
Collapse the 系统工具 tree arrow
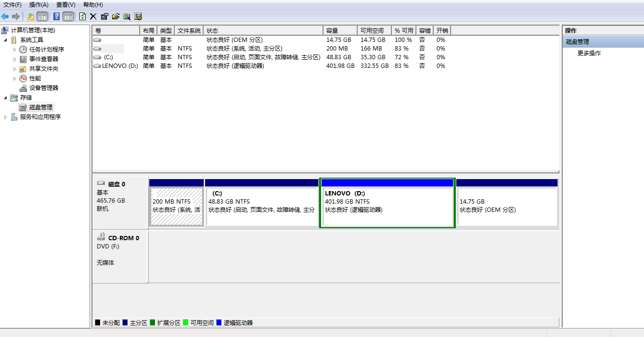coord(5,40)
